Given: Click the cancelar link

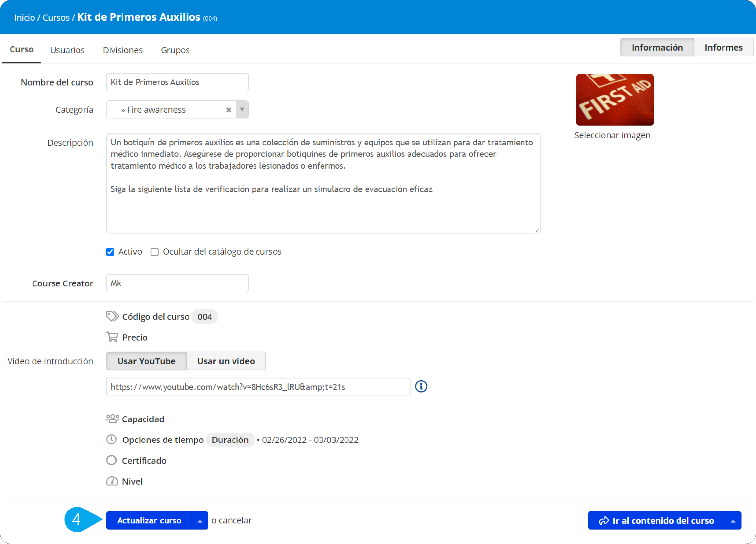Looking at the screenshot, I should [x=235, y=520].
